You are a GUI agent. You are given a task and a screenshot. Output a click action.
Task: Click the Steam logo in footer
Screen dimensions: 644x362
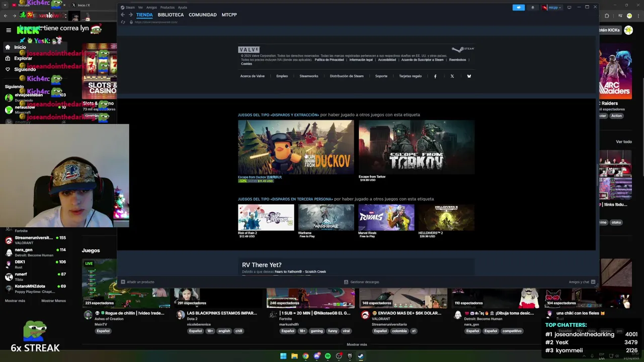click(463, 49)
